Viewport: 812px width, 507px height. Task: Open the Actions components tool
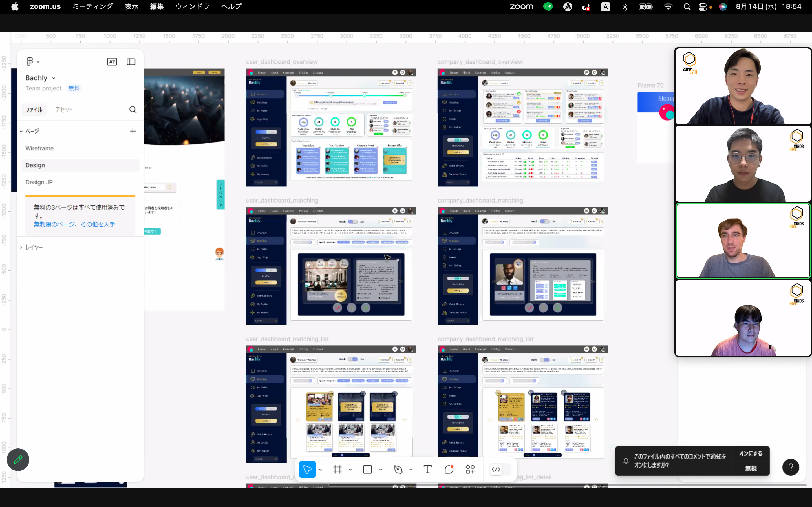click(x=470, y=470)
